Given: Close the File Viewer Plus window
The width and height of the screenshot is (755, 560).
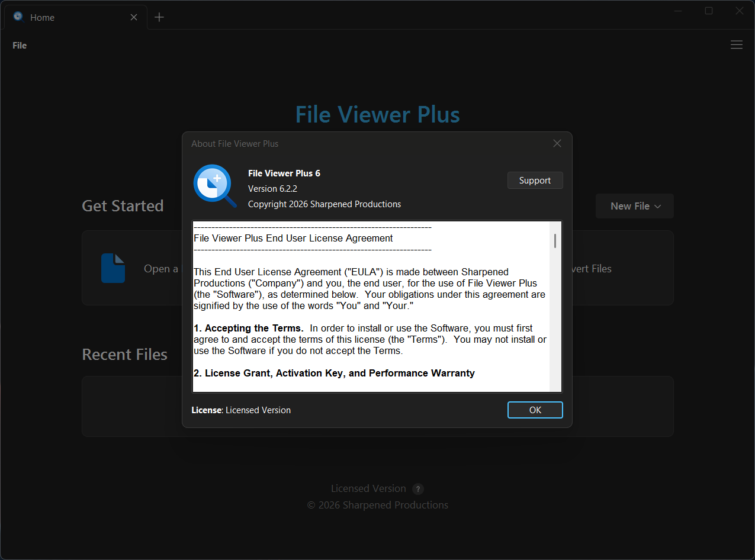Looking at the screenshot, I should click(740, 11).
